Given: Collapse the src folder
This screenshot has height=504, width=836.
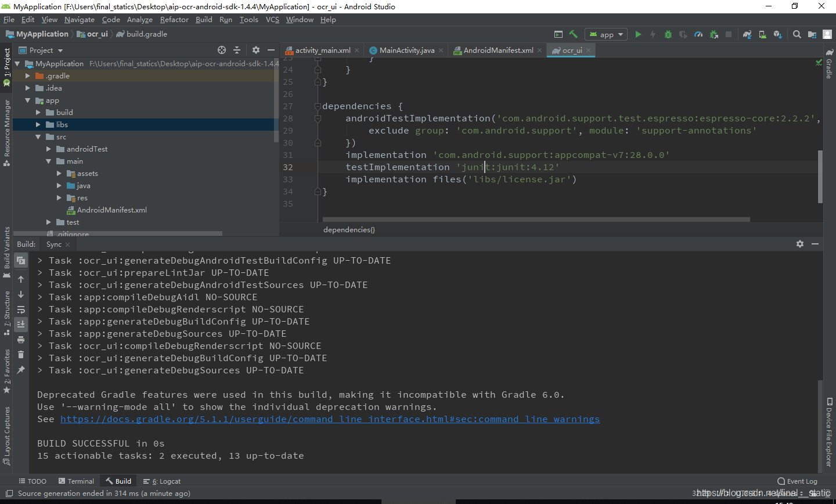Looking at the screenshot, I should [38, 136].
